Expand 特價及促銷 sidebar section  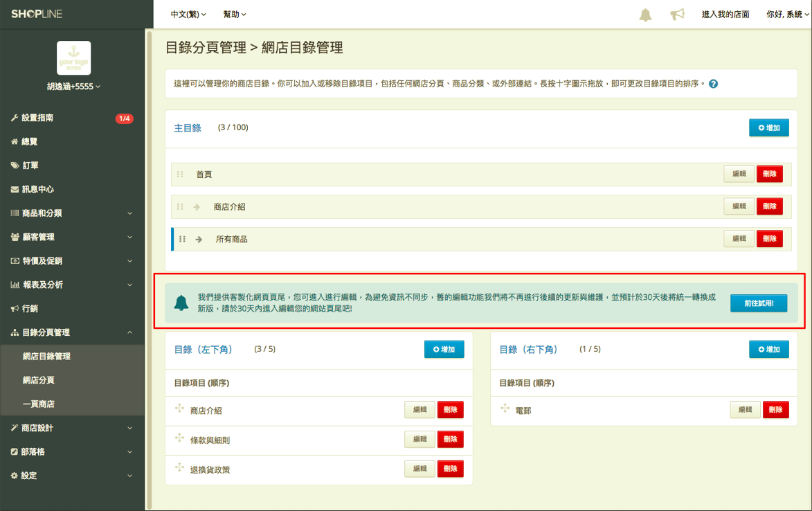click(72, 261)
